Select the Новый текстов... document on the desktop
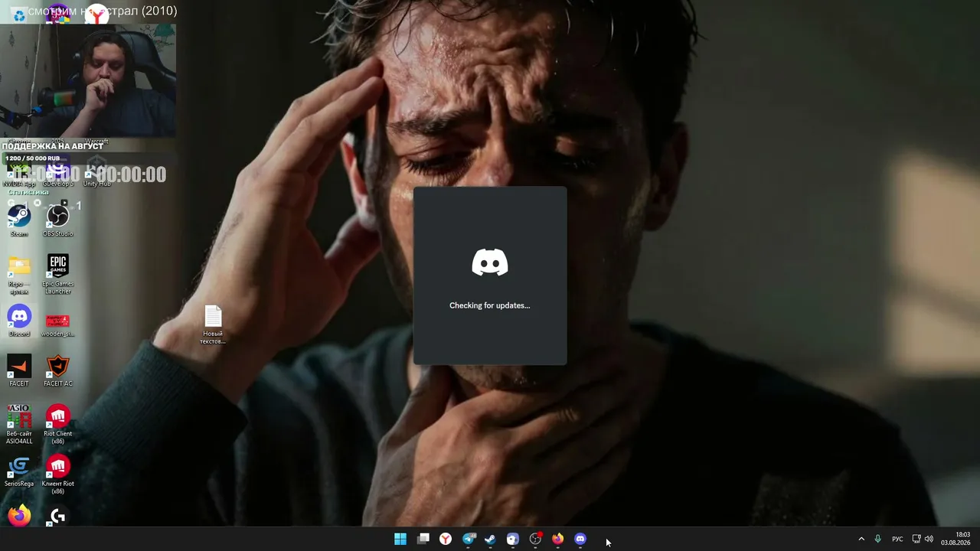The image size is (980, 551). pos(213,324)
